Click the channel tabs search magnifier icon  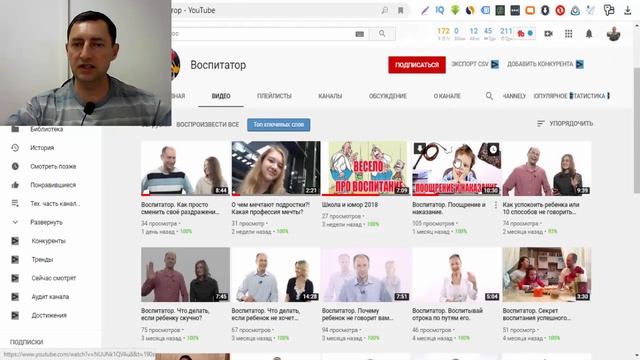tap(489, 96)
